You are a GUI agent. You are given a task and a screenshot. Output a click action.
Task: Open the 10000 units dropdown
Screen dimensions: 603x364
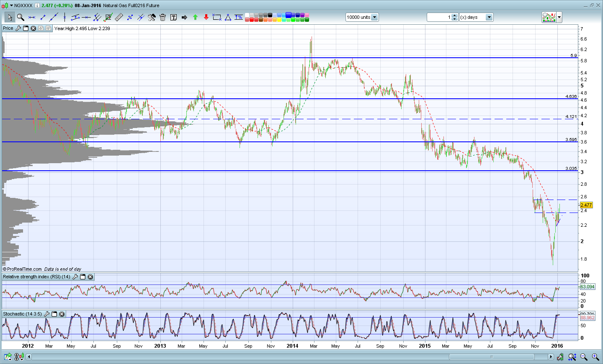[x=374, y=17]
